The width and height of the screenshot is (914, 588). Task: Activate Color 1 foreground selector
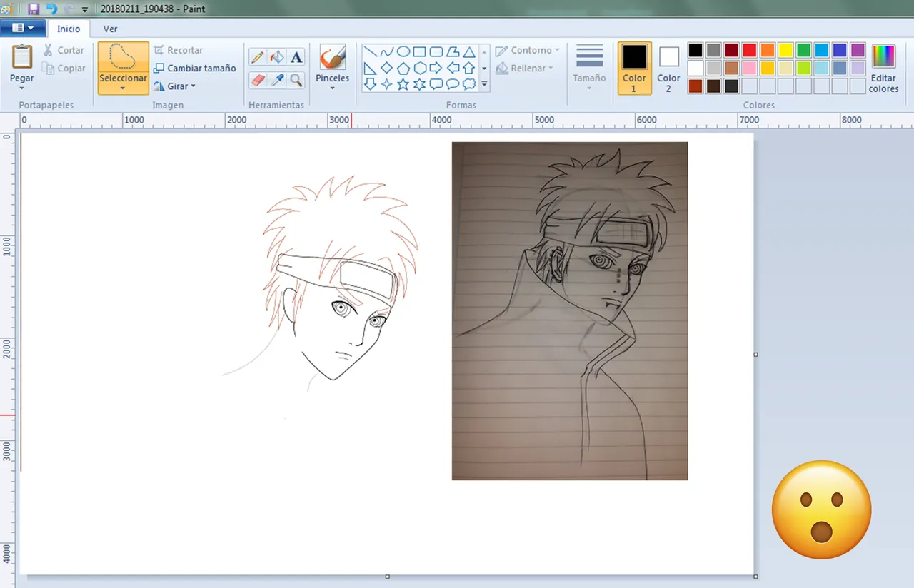coord(634,68)
